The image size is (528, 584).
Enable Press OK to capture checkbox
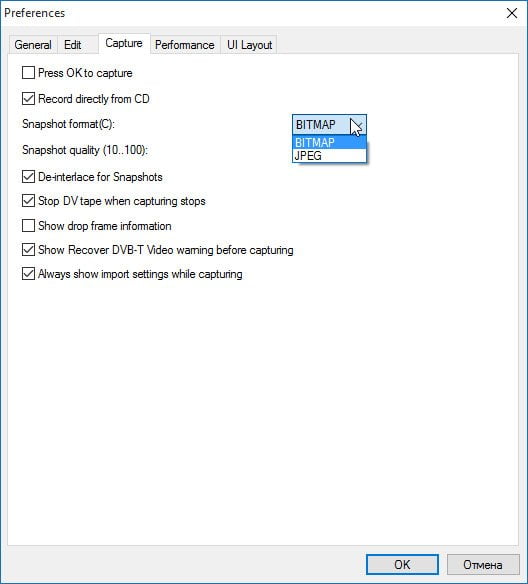point(28,73)
